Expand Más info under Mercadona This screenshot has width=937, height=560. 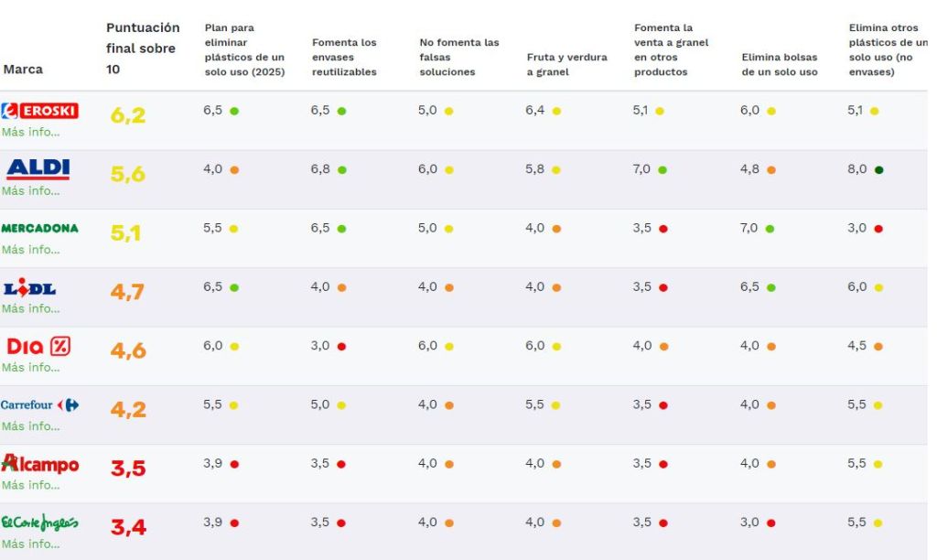coord(30,249)
